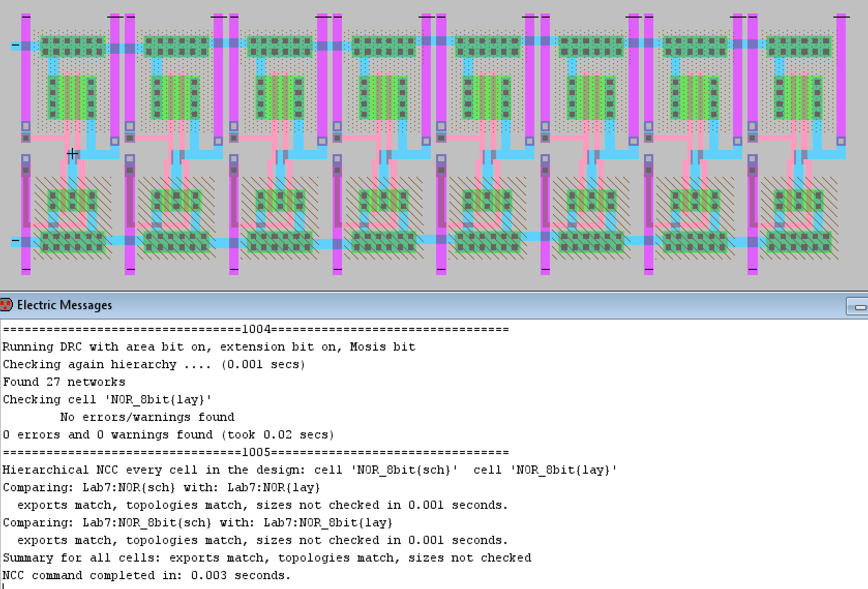Click the Electric Messages title bar
The width and height of the screenshot is (868, 589).
pyautogui.click(x=414, y=305)
